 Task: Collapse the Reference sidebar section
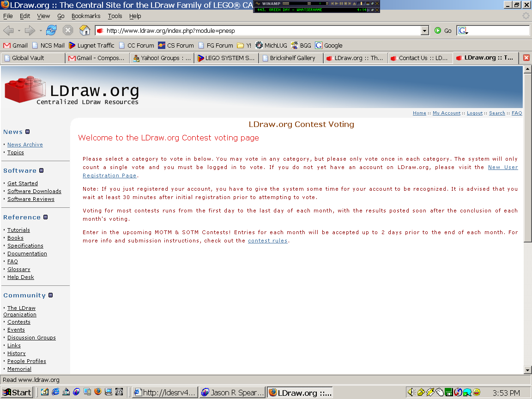click(x=45, y=217)
